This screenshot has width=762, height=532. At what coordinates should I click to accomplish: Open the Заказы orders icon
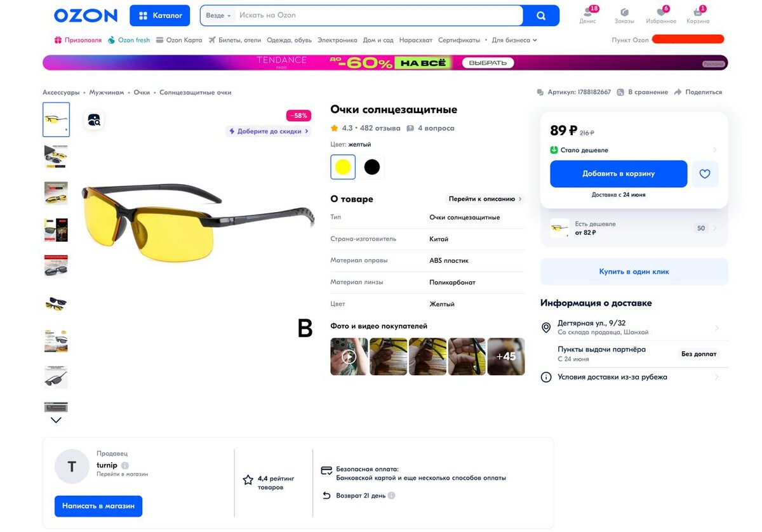tap(624, 12)
